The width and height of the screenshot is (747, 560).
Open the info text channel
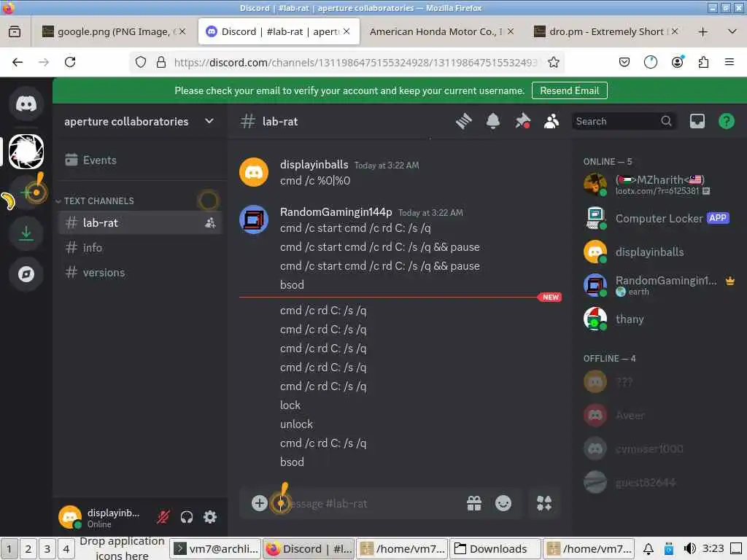coord(141,248)
